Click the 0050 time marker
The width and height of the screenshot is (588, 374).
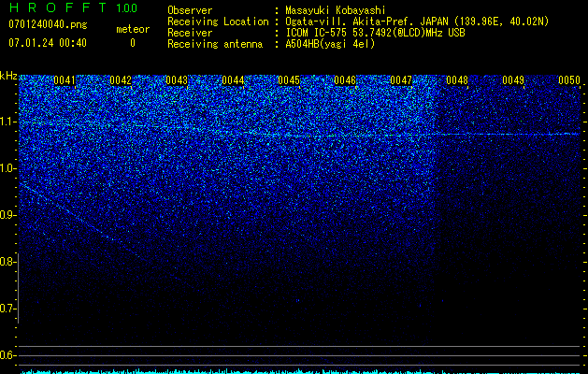569,80
